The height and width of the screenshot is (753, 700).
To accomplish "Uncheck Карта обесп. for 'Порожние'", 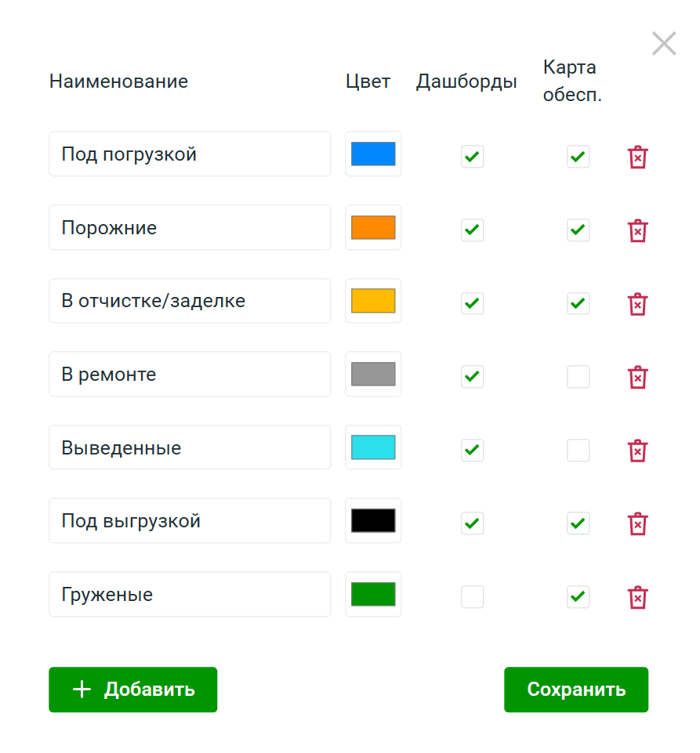I will click(x=578, y=230).
